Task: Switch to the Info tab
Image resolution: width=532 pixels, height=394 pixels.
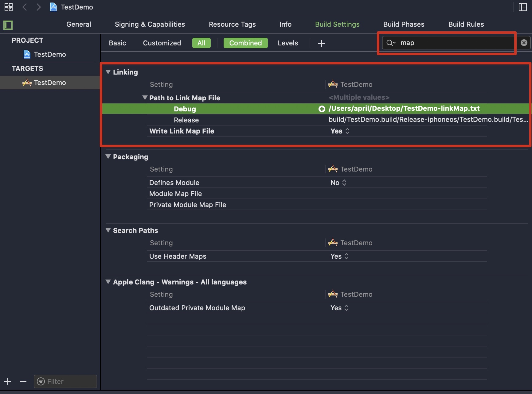Action: tap(285, 24)
